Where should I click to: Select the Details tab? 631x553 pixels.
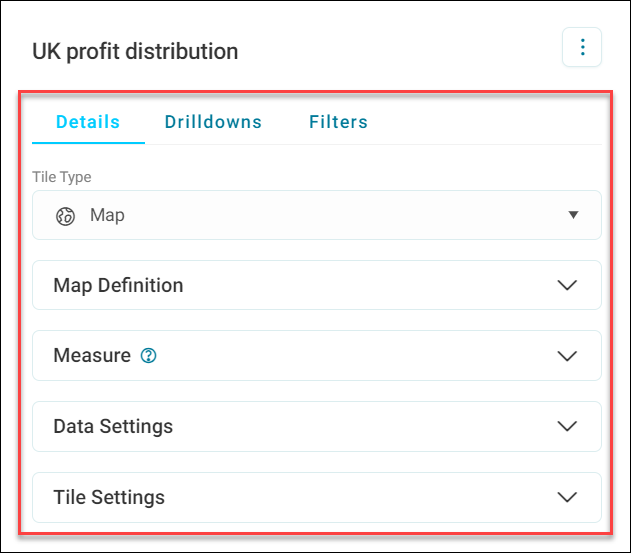88,122
